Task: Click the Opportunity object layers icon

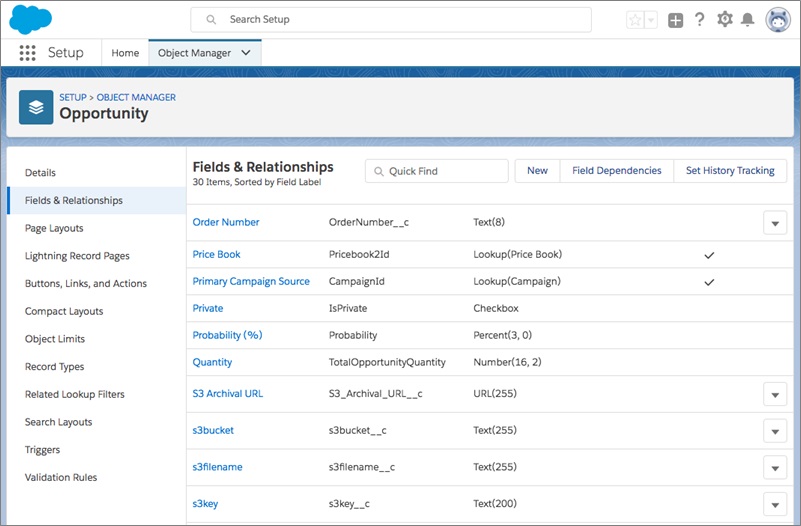Action: pyautogui.click(x=36, y=107)
